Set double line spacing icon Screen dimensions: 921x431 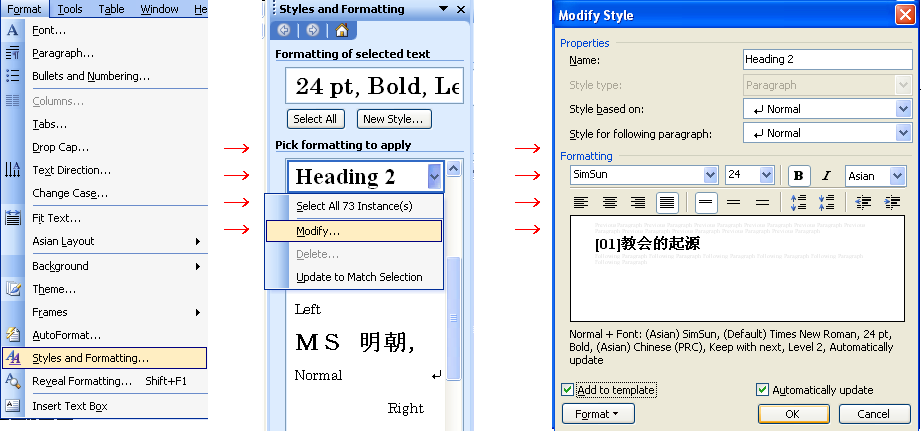(762, 203)
